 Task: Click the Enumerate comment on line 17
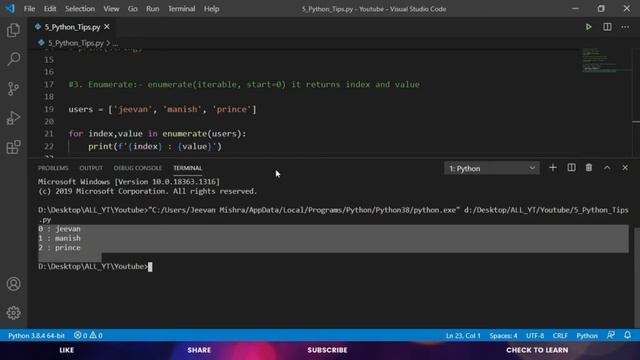click(x=244, y=84)
